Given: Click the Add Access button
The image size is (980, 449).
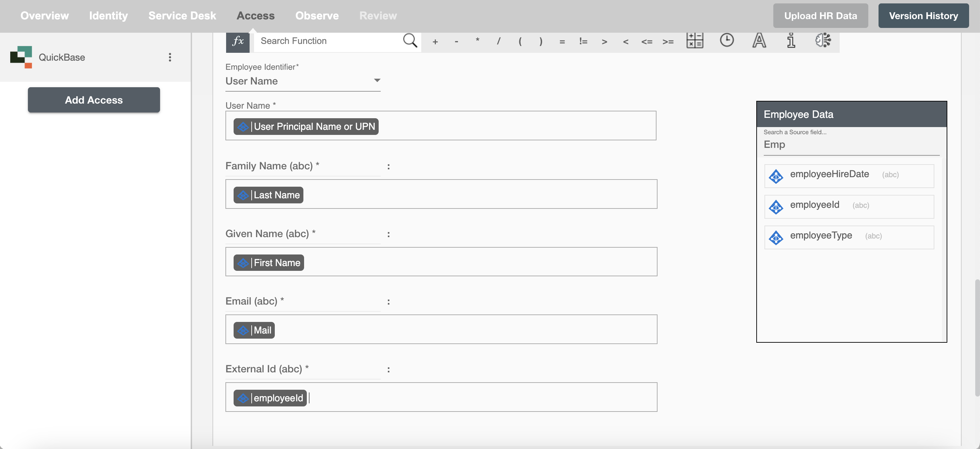Looking at the screenshot, I should (x=94, y=99).
